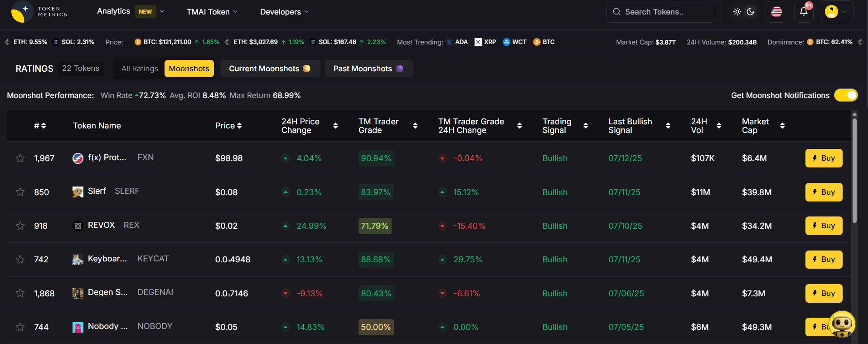Click the 22 Tokens count badge
868x344 pixels.
(x=81, y=69)
